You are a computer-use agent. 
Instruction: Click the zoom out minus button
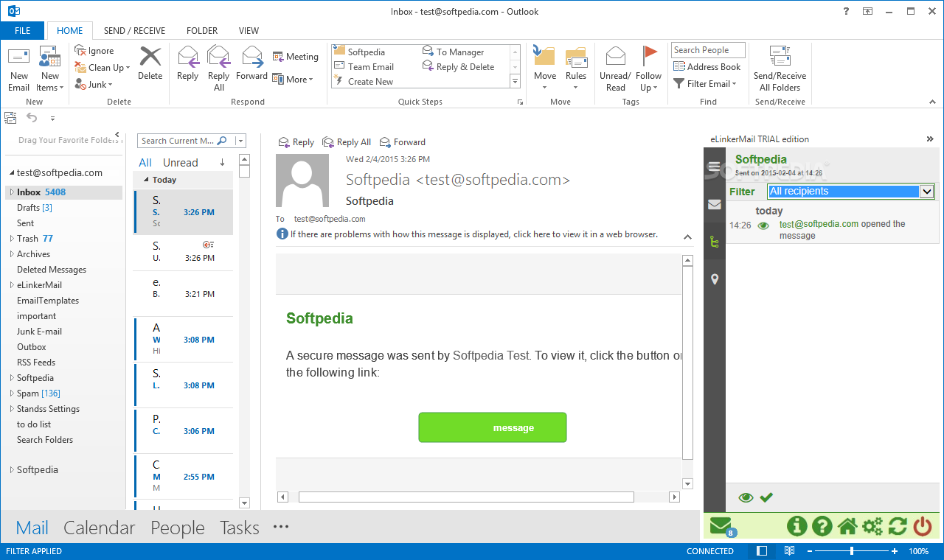[x=810, y=550]
